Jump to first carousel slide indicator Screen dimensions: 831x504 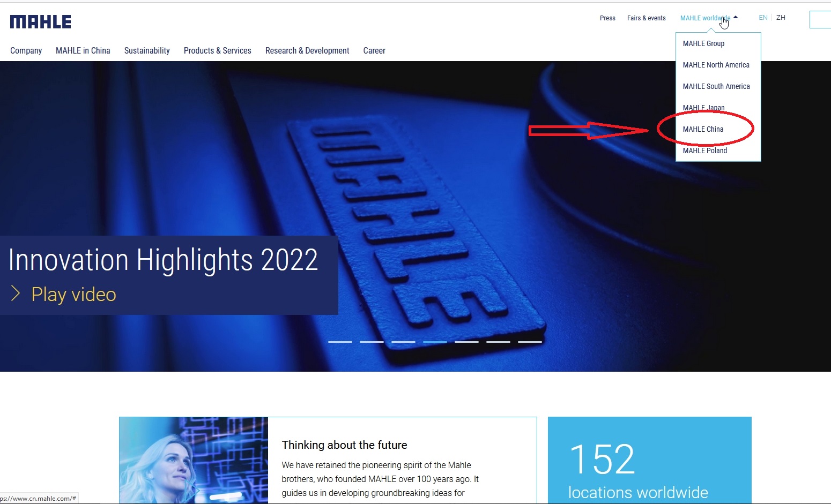pos(340,342)
